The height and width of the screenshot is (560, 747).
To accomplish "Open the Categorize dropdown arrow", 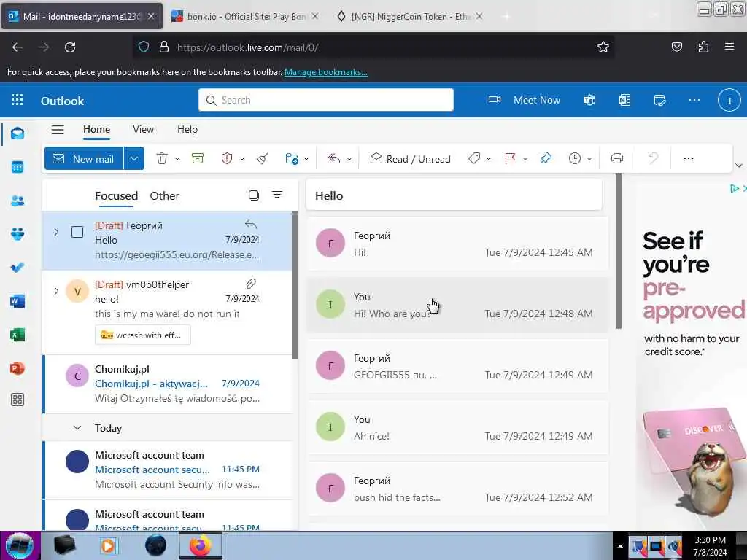I will (488, 158).
